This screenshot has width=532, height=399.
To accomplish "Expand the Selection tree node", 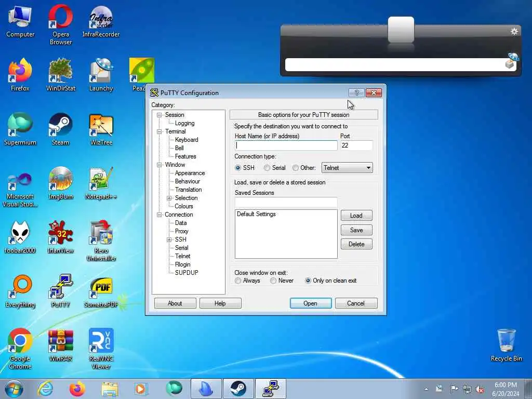I will click(x=169, y=198).
